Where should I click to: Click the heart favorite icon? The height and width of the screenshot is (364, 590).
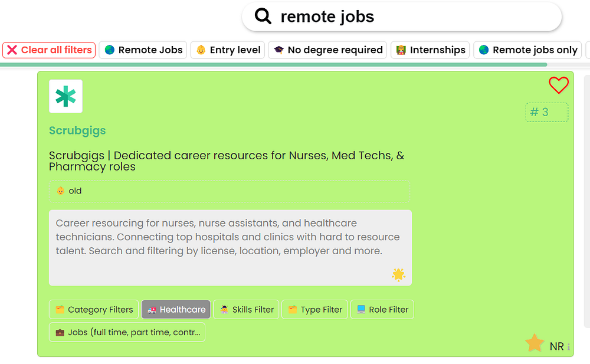(x=558, y=86)
